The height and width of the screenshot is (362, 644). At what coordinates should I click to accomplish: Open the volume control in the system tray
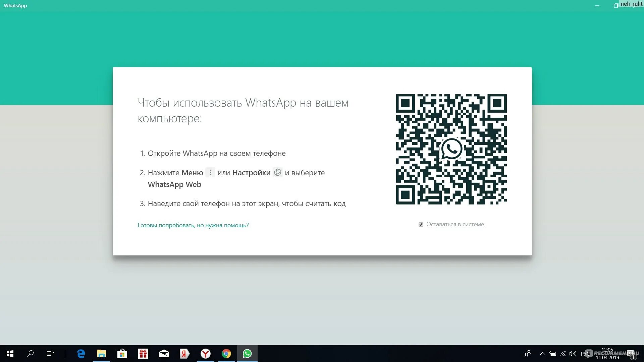[x=573, y=354]
